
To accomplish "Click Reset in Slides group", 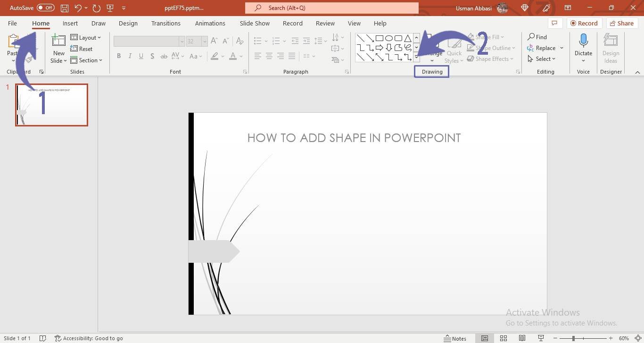I will (82, 49).
